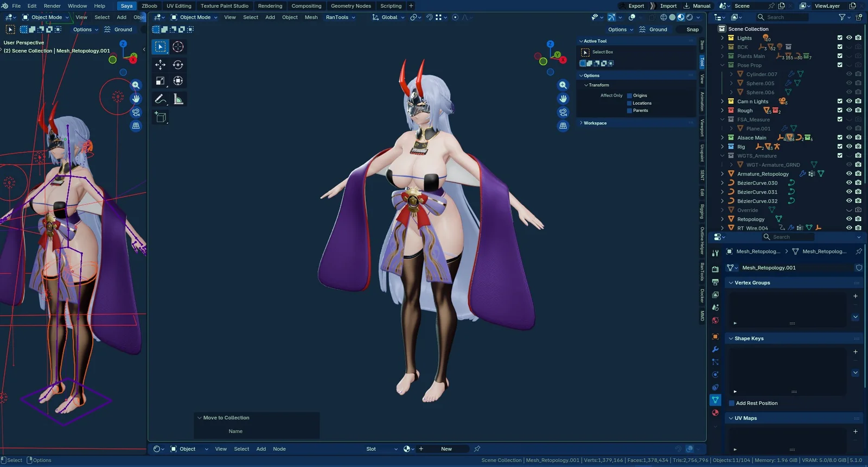Open the Object properties tab icon
The width and height of the screenshot is (868, 467).
[x=715, y=336]
